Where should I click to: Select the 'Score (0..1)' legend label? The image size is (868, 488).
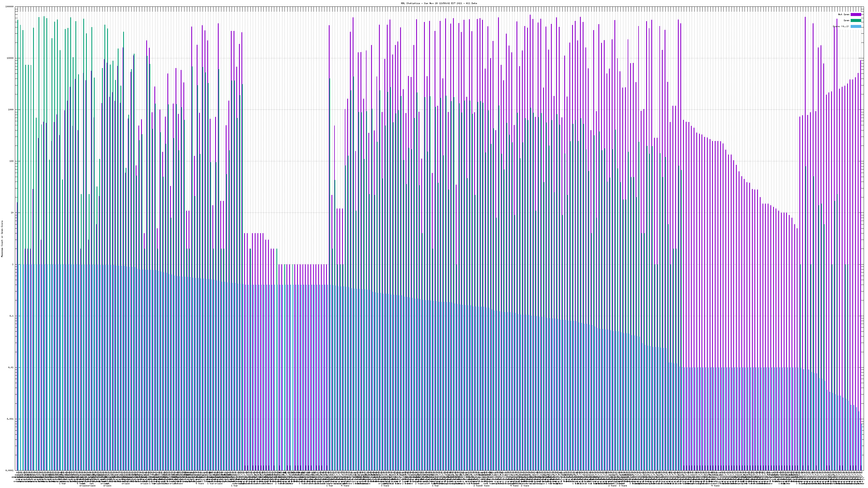click(841, 26)
